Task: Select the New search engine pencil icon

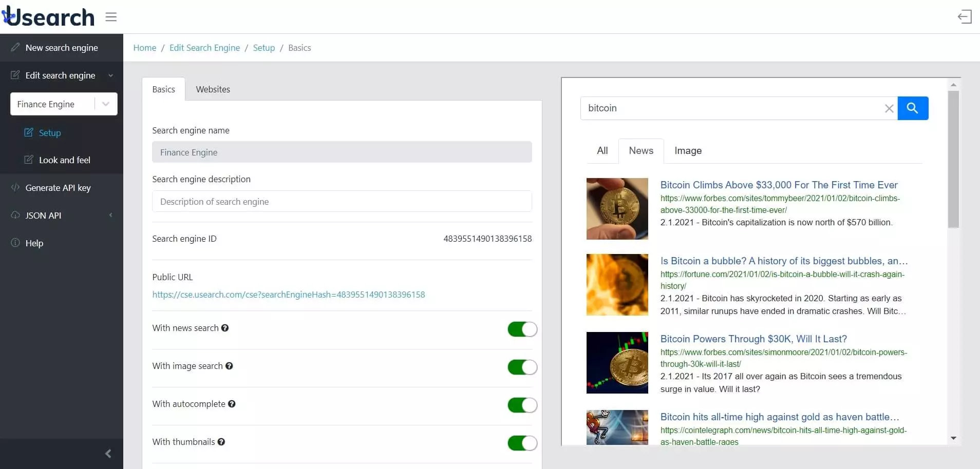Action: [x=15, y=47]
